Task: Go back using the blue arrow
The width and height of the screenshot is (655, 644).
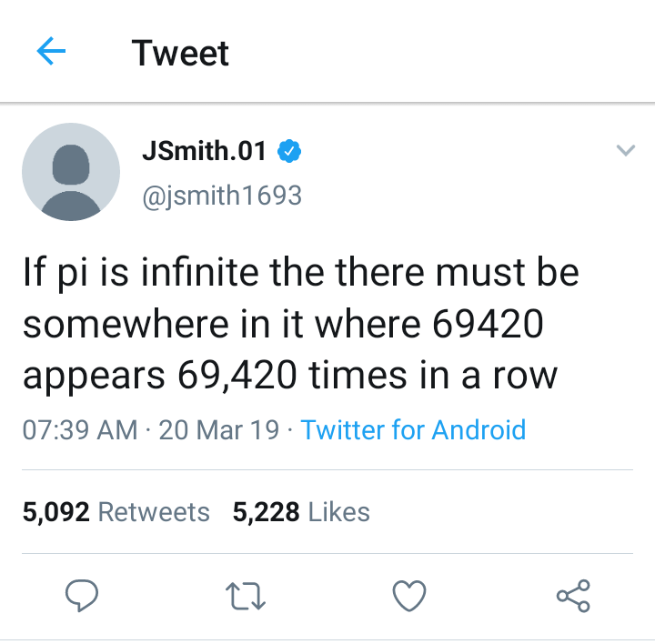Action: 51,51
